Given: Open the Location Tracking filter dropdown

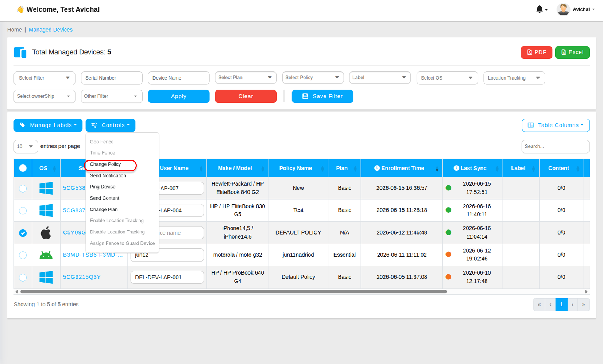Looking at the screenshot, I should click(514, 78).
